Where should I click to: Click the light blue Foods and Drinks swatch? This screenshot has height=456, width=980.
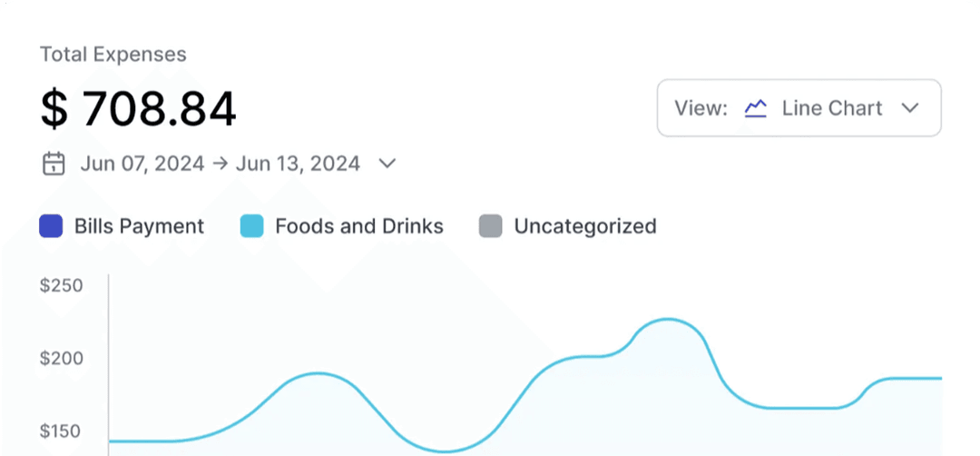click(251, 226)
